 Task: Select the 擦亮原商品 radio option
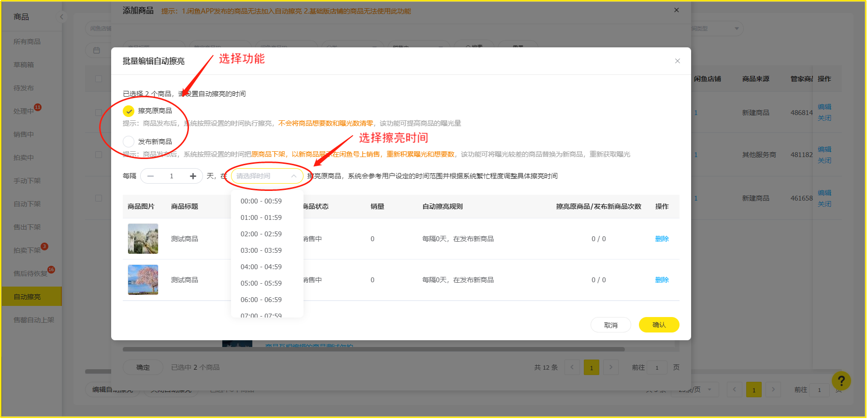pyautogui.click(x=129, y=111)
